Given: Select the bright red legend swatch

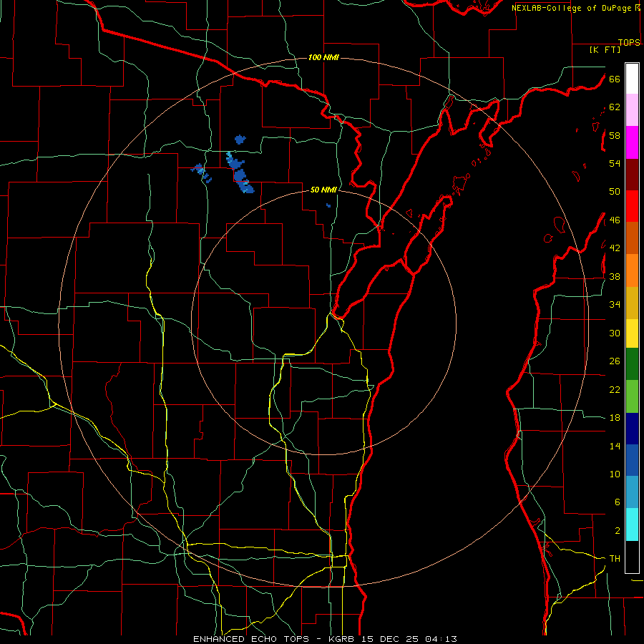Looking at the screenshot, I should tap(632, 206).
